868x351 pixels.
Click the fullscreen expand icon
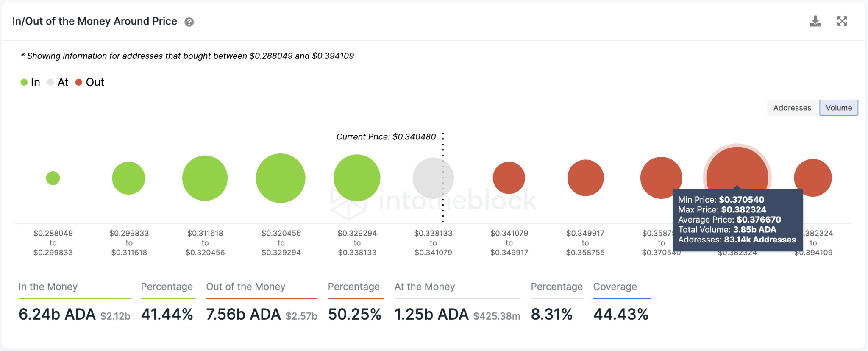[842, 21]
